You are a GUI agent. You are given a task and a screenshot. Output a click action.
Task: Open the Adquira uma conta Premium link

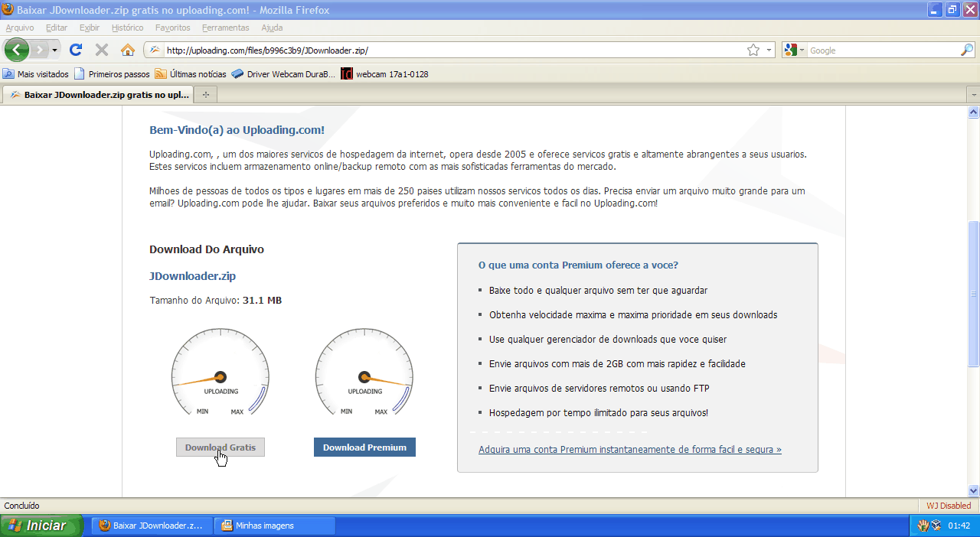(629, 449)
